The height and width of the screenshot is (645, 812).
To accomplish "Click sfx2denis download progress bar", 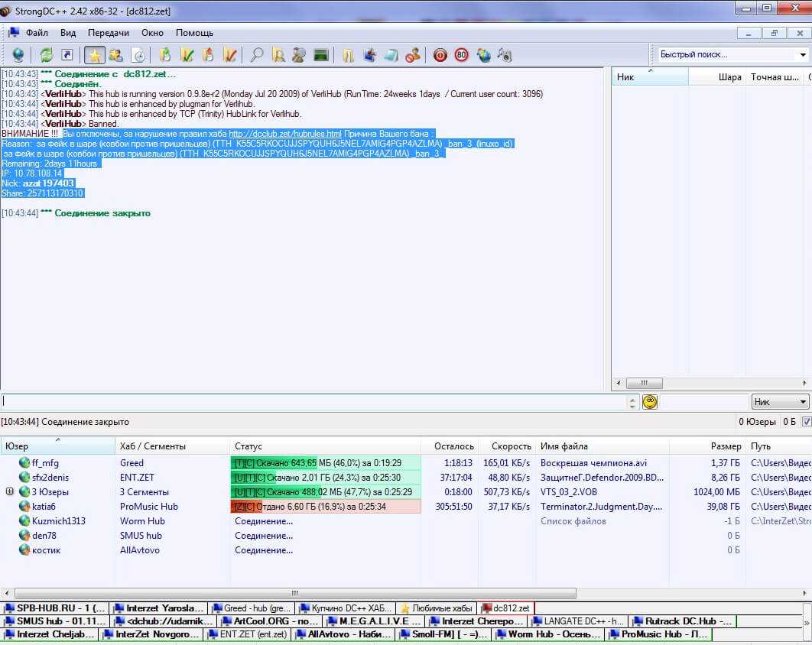I will pyautogui.click(x=326, y=478).
